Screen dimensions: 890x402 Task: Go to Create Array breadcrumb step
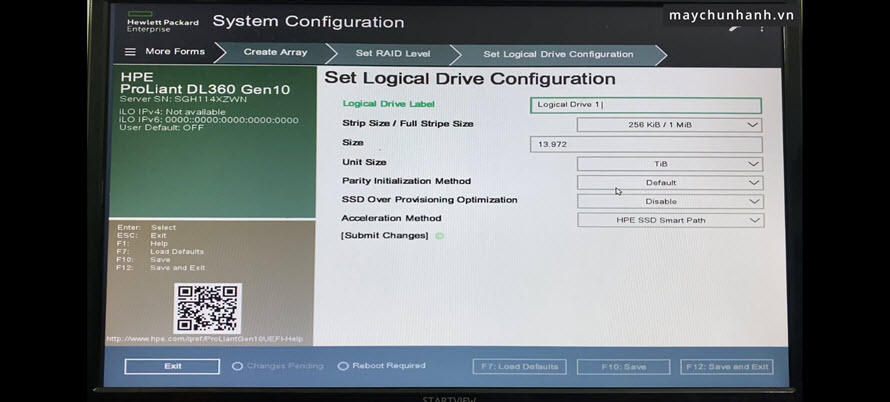click(x=275, y=52)
